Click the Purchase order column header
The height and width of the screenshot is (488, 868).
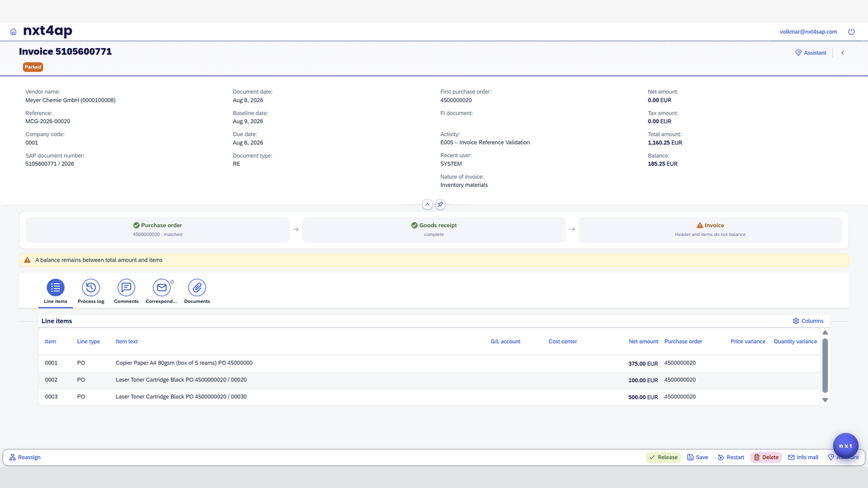click(684, 342)
